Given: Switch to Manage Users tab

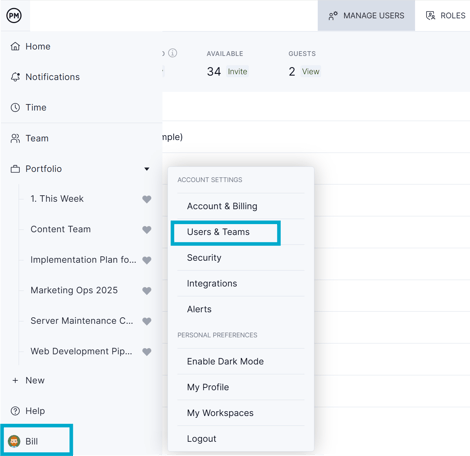Looking at the screenshot, I should (366, 16).
